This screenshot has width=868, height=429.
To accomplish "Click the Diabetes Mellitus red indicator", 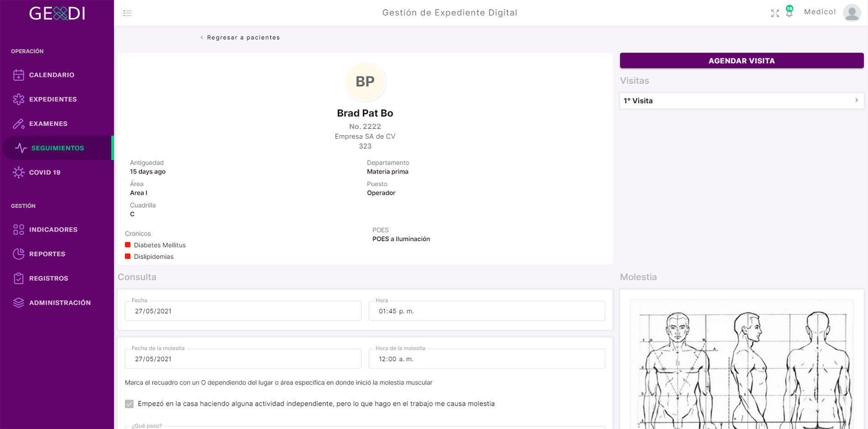I will pyautogui.click(x=128, y=245).
